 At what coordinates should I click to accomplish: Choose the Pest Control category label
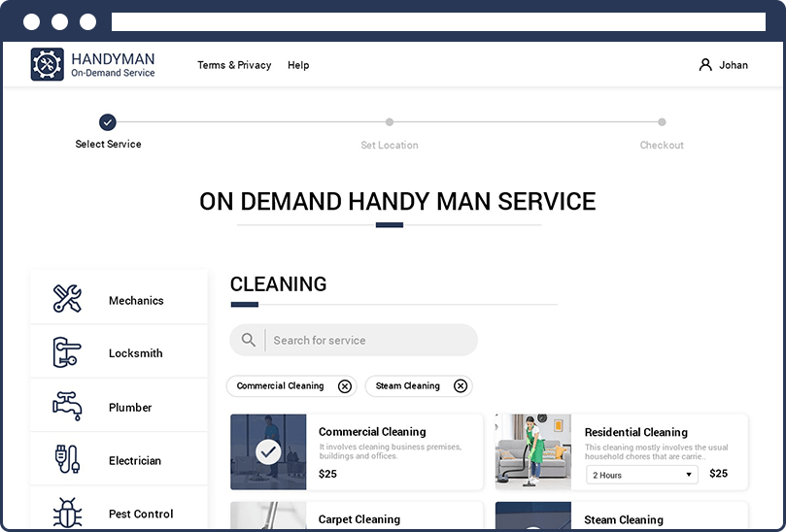click(141, 514)
